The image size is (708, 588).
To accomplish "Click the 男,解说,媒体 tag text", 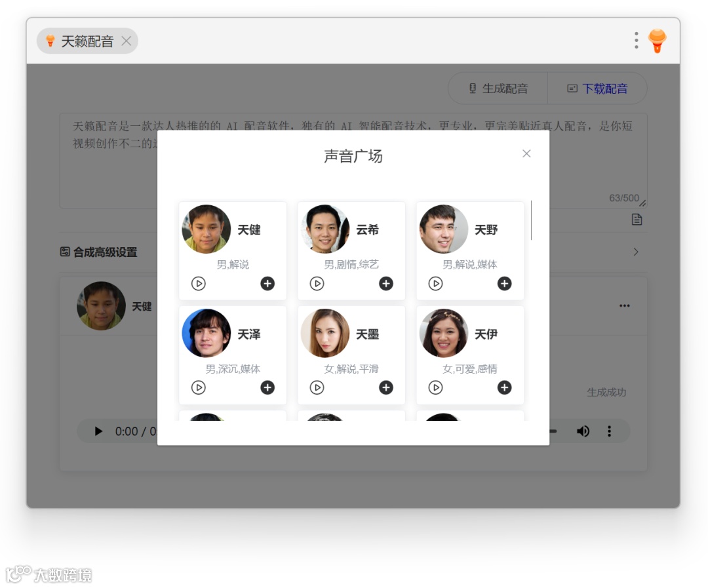I will (x=470, y=264).
